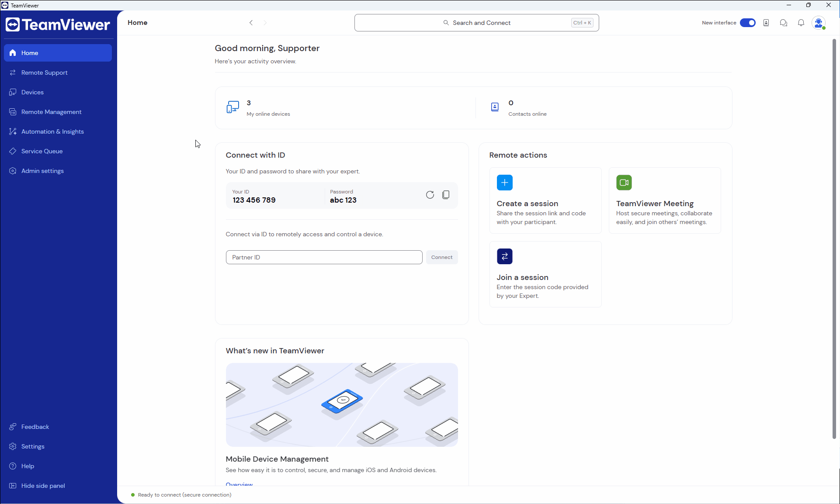
Task: Click the Remote Management icon
Action: tap(13, 112)
